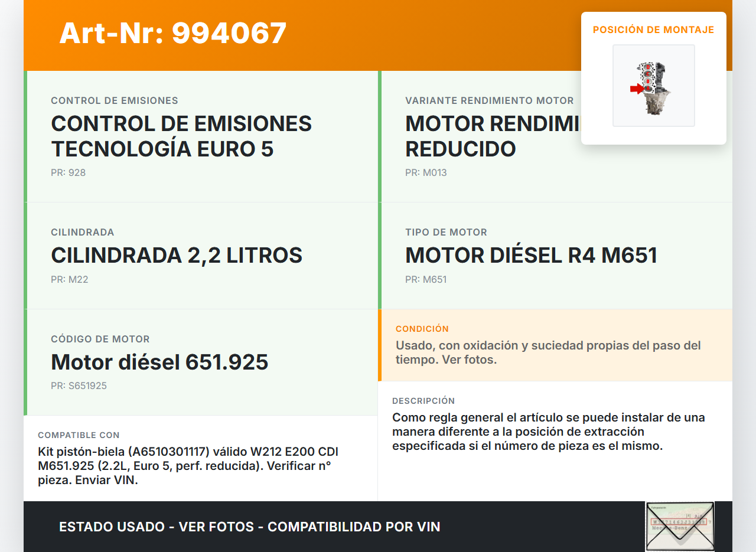Screen dimensions: 756x552
Task: Click the POSICIÓN DE MONTAJE label
Action: (x=653, y=30)
